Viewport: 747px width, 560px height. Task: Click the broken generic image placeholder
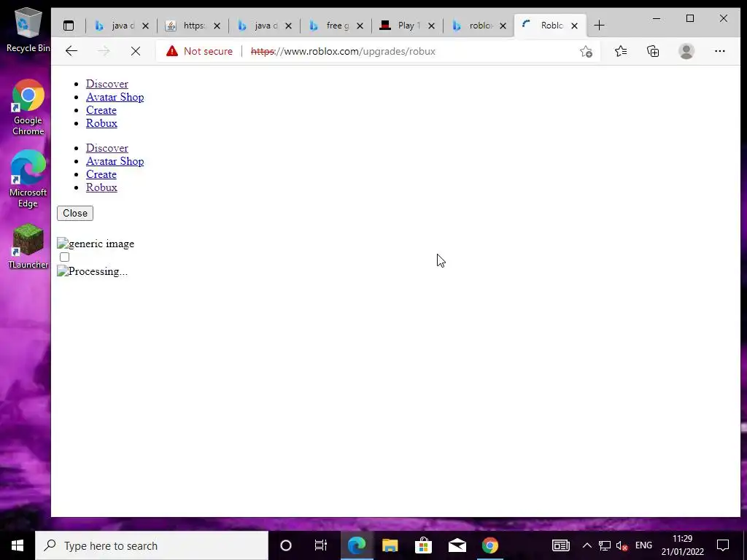point(96,244)
